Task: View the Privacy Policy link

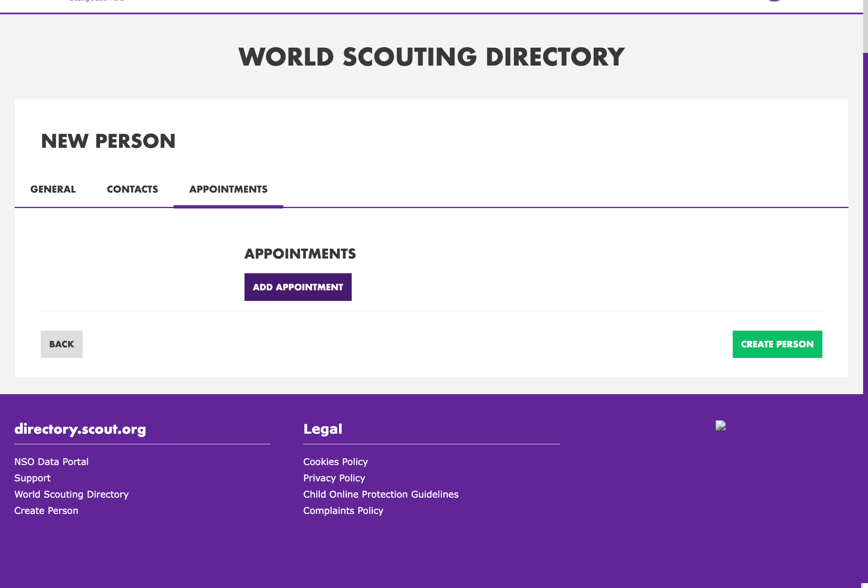Action: [334, 478]
